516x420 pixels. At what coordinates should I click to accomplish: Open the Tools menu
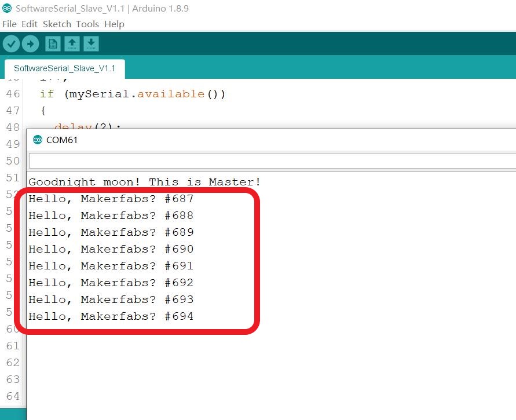[x=87, y=24]
